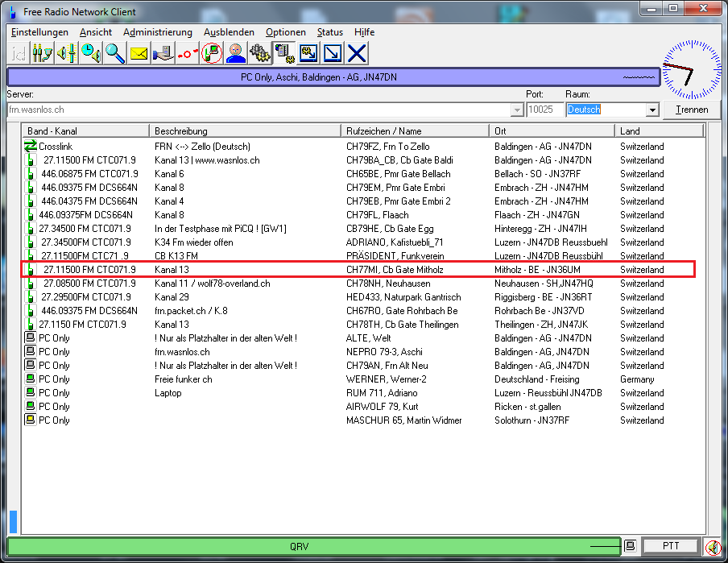Sort by the Beschreibung column header
The width and height of the screenshot is (728, 563).
coord(245,131)
